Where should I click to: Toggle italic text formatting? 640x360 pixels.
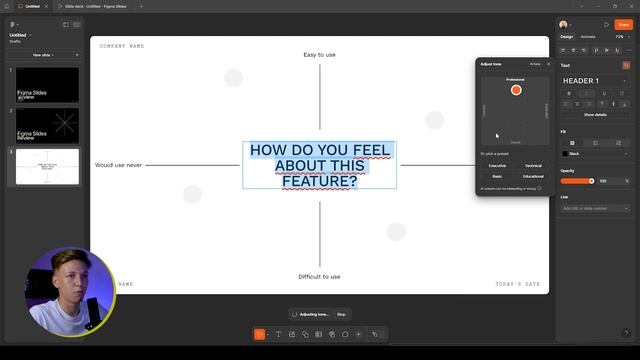coord(587,93)
